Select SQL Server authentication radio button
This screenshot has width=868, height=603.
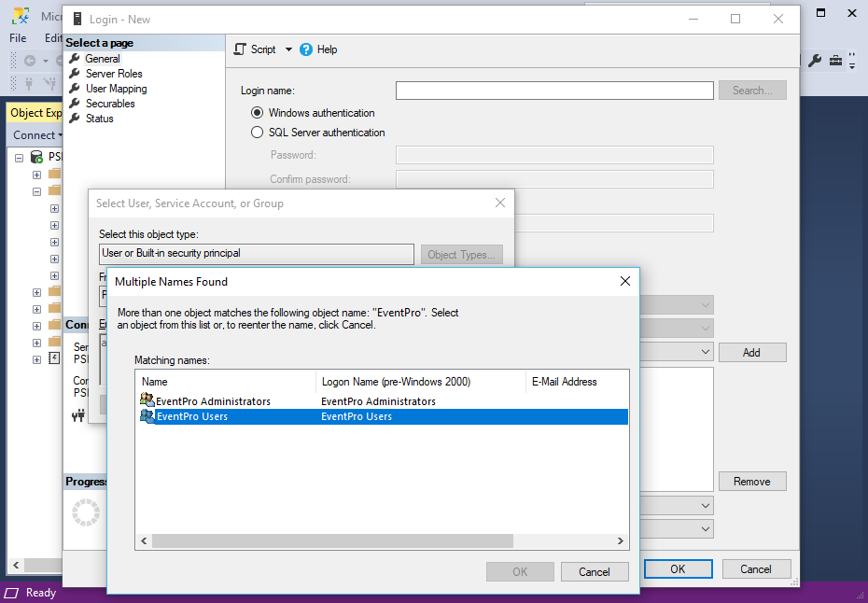pyautogui.click(x=257, y=133)
